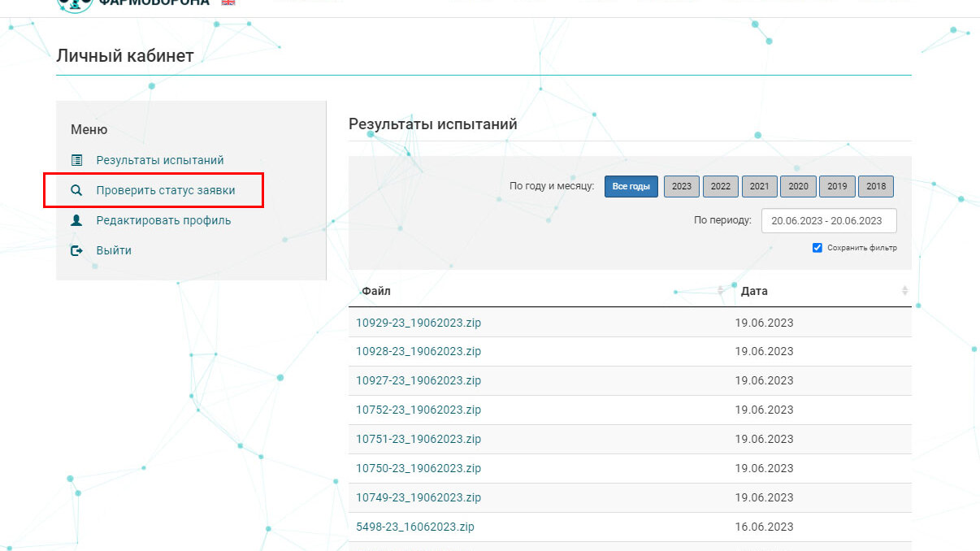The image size is (980, 551).
Task: Filter results by year 2022
Action: 721,186
